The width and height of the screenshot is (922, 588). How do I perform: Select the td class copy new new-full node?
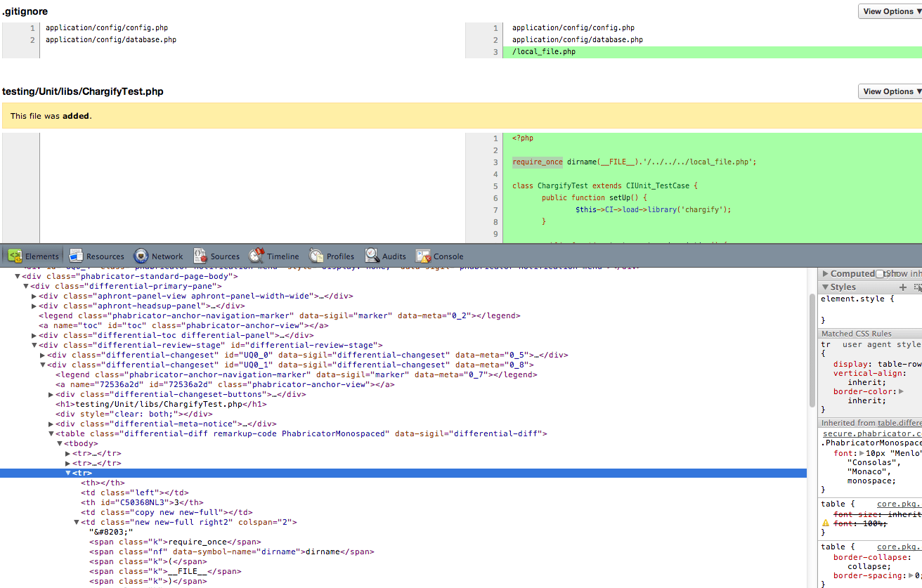pyautogui.click(x=167, y=513)
